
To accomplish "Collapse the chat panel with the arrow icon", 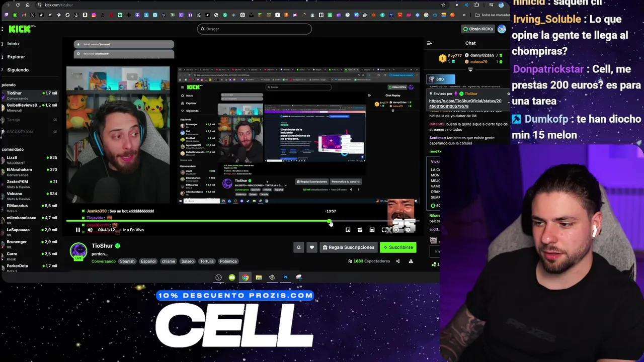I will pos(429,43).
